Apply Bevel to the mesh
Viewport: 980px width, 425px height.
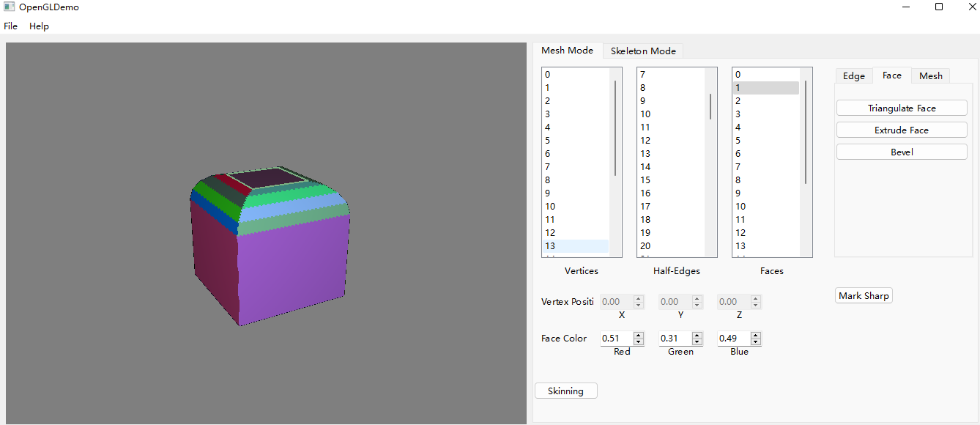901,152
